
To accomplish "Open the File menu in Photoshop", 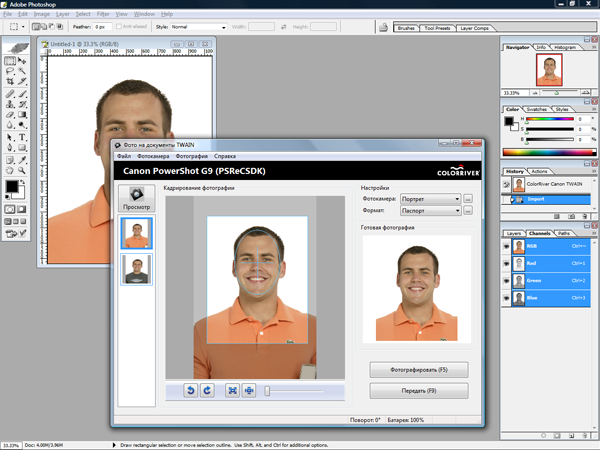I will pyautogui.click(x=7, y=14).
